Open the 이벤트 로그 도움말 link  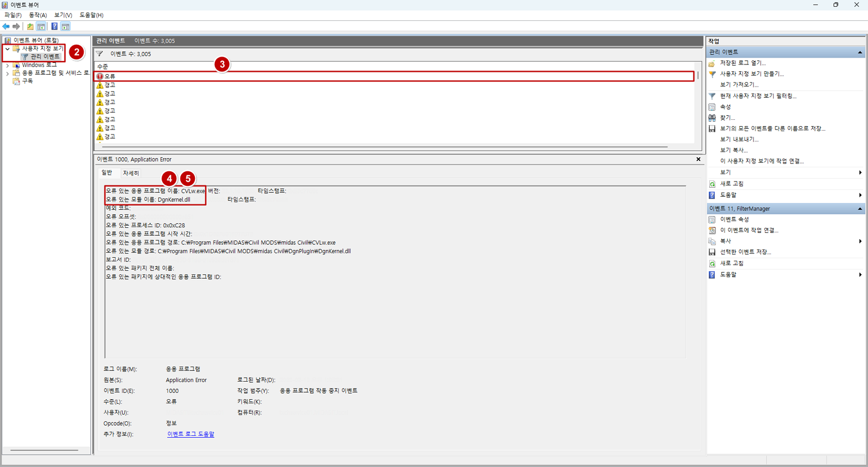[x=191, y=434]
